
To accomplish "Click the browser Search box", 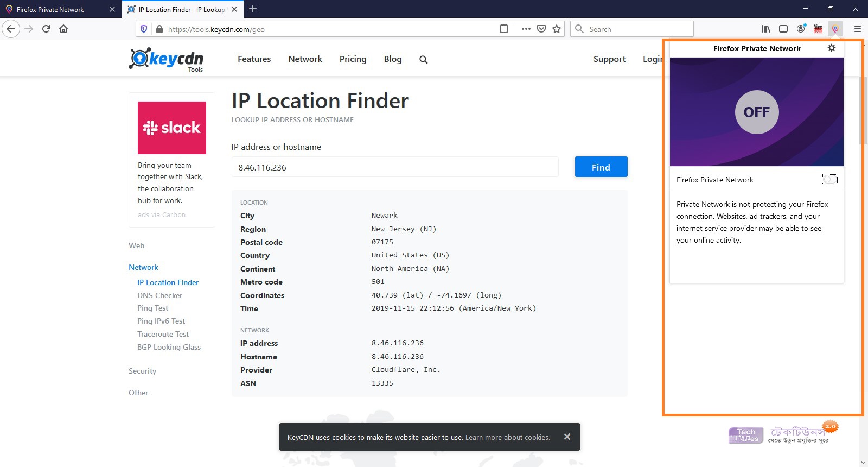I will pyautogui.click(x=632, y=29).
